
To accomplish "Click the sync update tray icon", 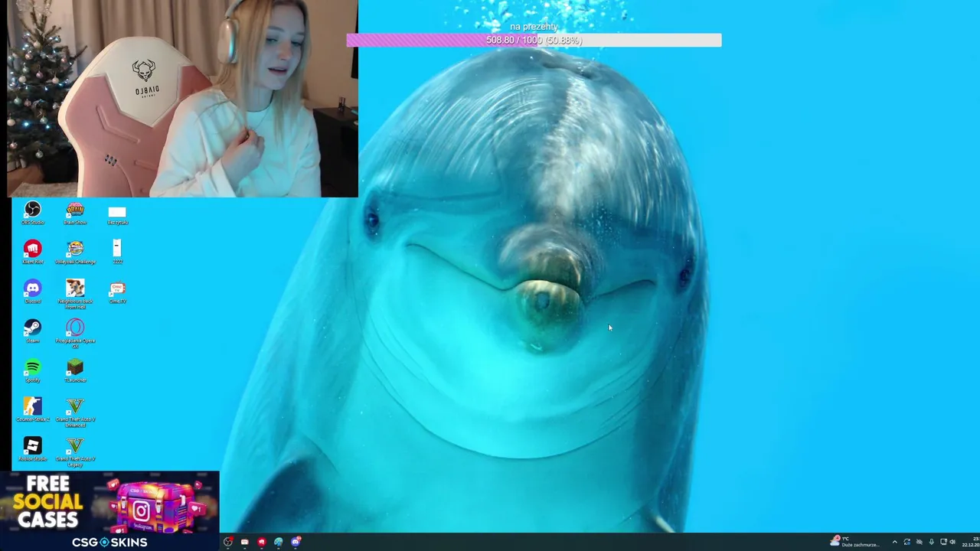I will pyautogui.click(x=906, y=542).
